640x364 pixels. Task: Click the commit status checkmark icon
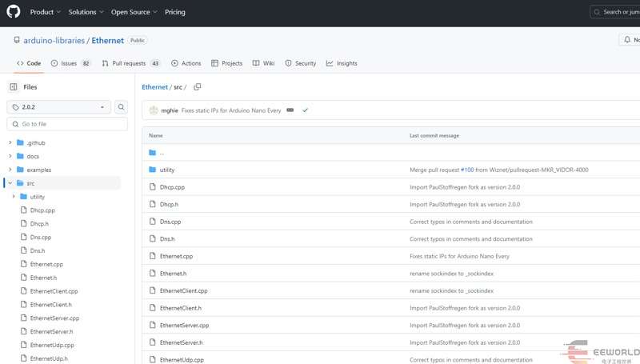coord(305,110)
